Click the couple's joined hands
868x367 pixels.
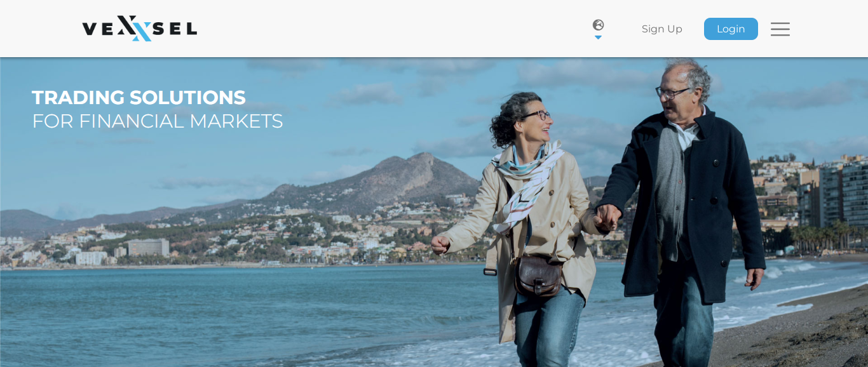(x=608, y=218)
